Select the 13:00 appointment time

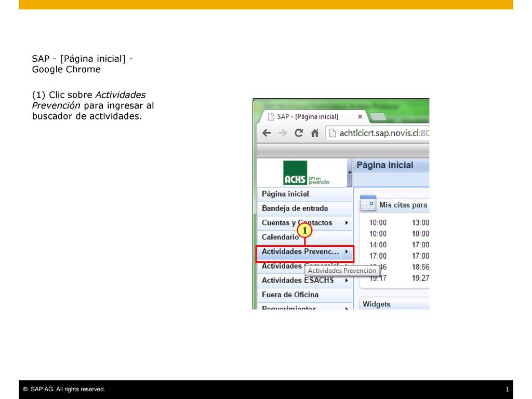click(420, 223)
